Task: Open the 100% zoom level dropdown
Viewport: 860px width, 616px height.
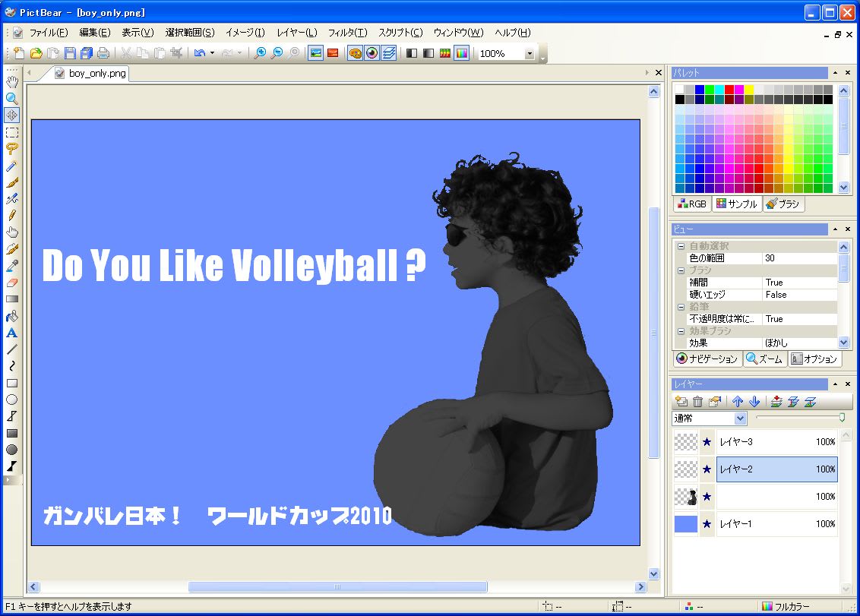Action: point(530,54)
